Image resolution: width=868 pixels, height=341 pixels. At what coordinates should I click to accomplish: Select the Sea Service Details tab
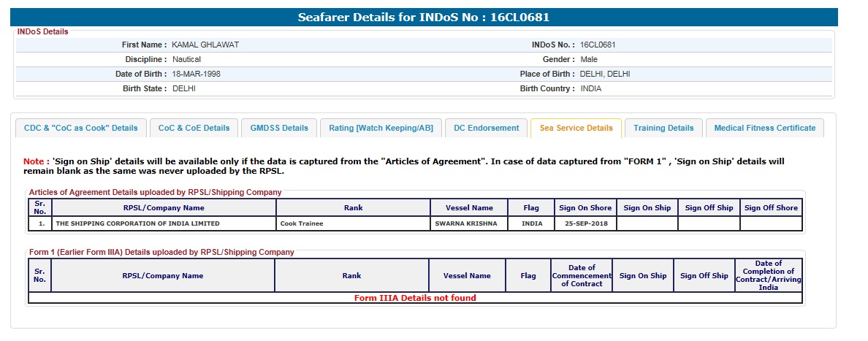click(x=576, y=128)
